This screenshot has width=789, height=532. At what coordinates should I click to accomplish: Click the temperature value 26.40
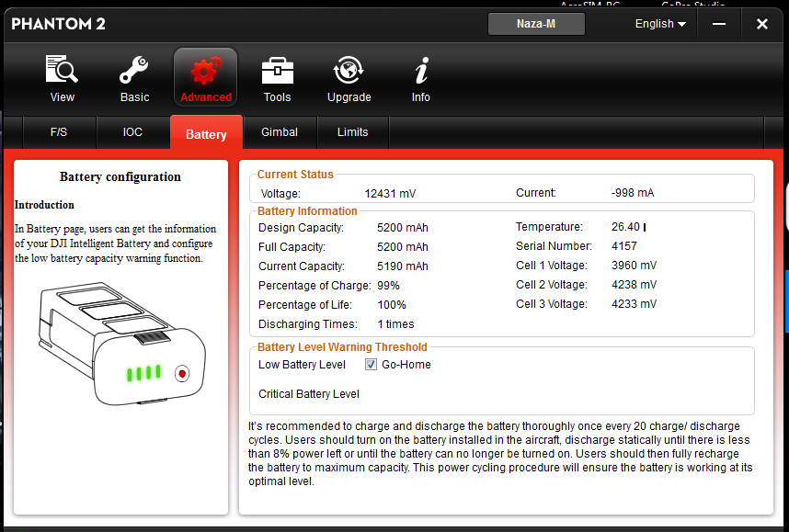pos(625,227)
